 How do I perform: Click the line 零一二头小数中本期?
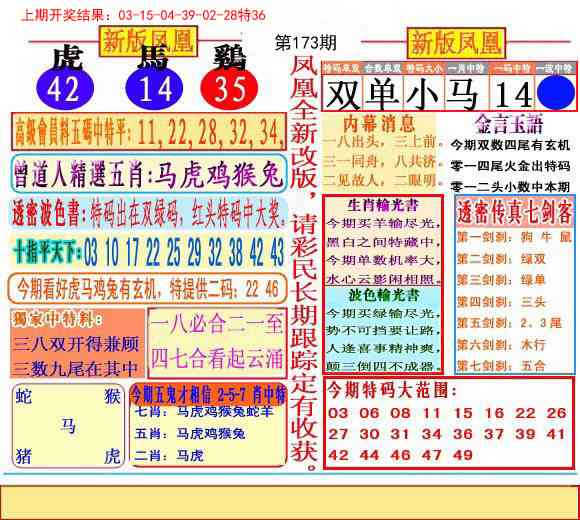point(510,187)
